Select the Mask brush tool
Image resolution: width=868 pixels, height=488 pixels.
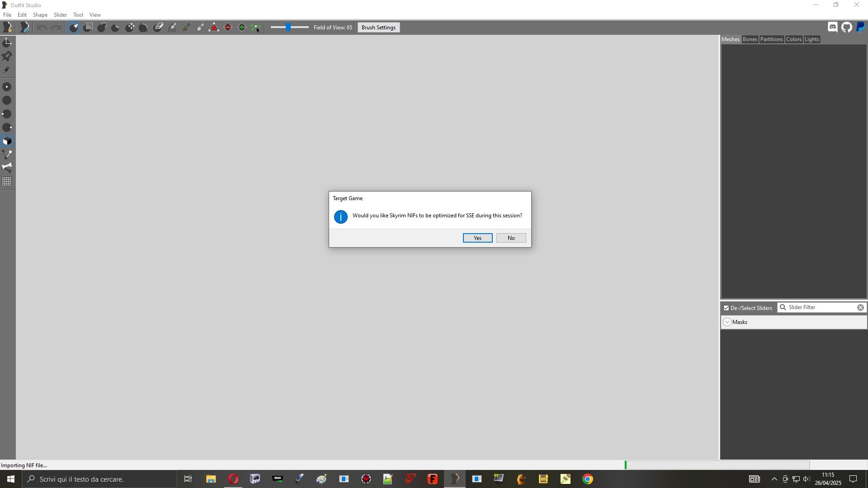pos(88,28)
